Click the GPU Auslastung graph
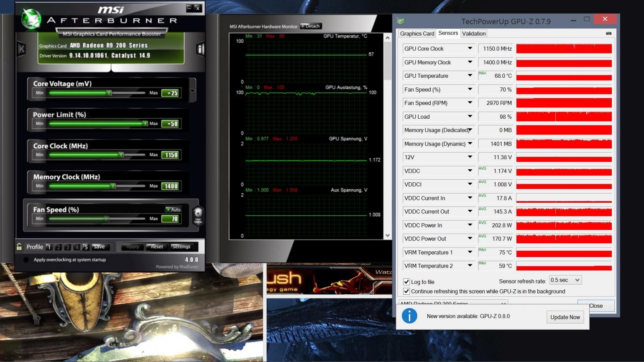 [x=305, y=110]
